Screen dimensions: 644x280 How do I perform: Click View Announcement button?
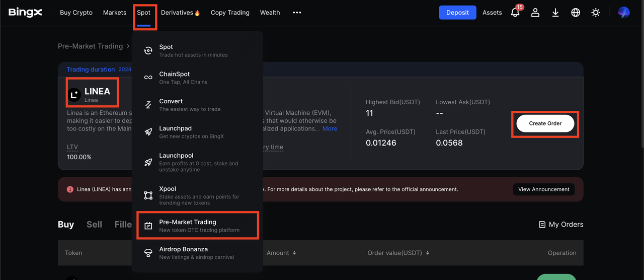click(x=544, y=189)
